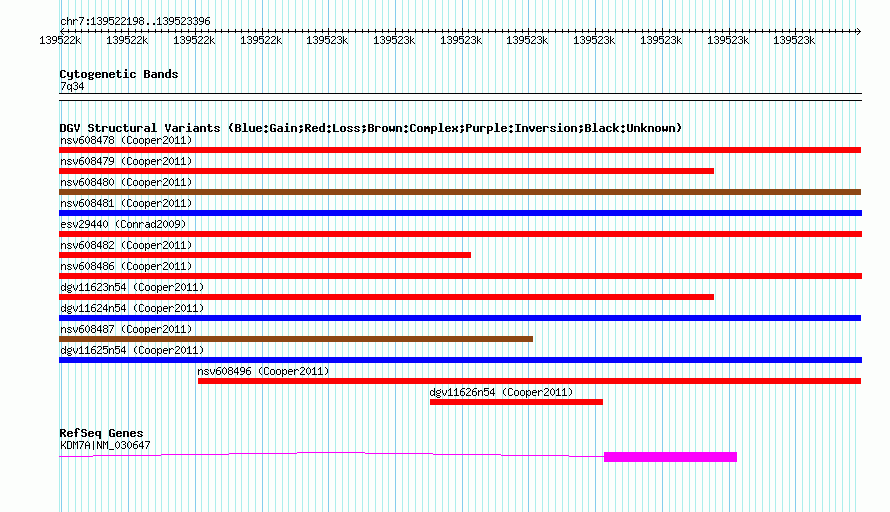The width and height of the screenshot is (890, 512).
Task: Select the red bar for nsv608486
Action: (460, 276)
